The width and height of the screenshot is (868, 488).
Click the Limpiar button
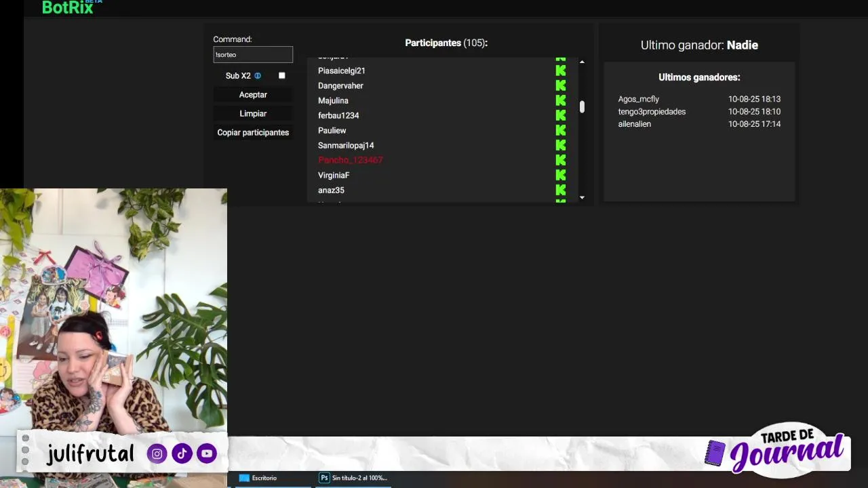[x=253, y=114]
